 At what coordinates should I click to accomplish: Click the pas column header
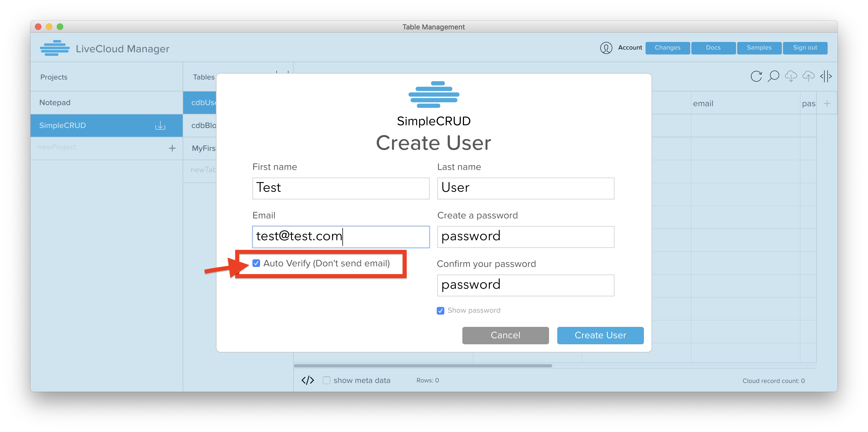[808, 104]
